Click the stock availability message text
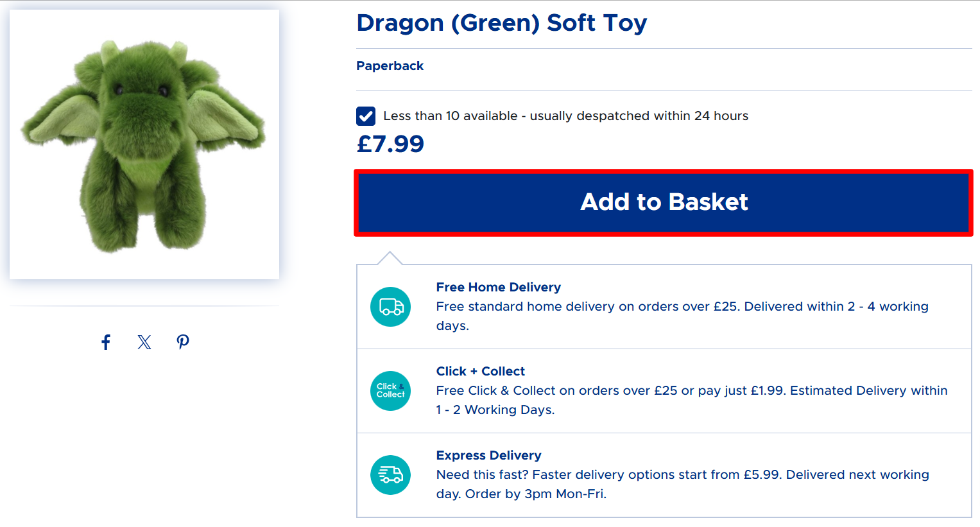This screenshot has width=980, height=527. [x=565, y=116]
